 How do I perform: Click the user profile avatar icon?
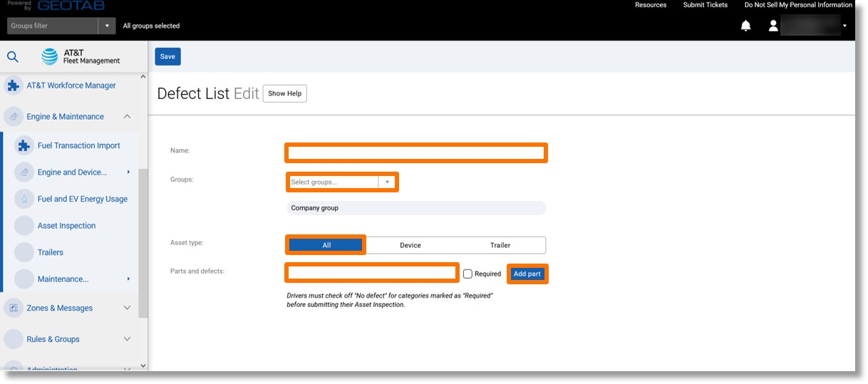(x=773, y=26)
